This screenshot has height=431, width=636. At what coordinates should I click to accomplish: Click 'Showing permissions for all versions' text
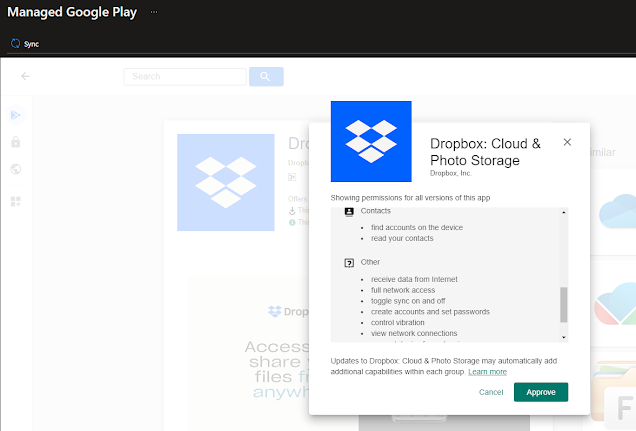pos(410,198)
